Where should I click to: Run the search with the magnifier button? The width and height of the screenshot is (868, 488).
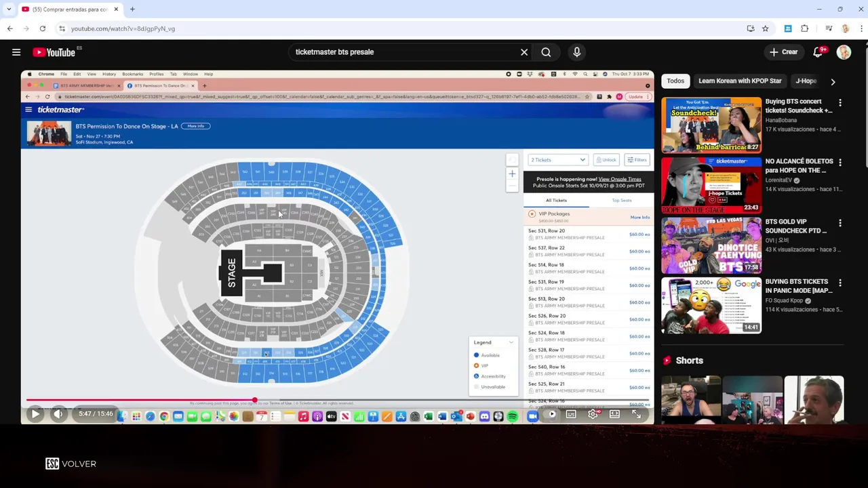click(546, 52)
